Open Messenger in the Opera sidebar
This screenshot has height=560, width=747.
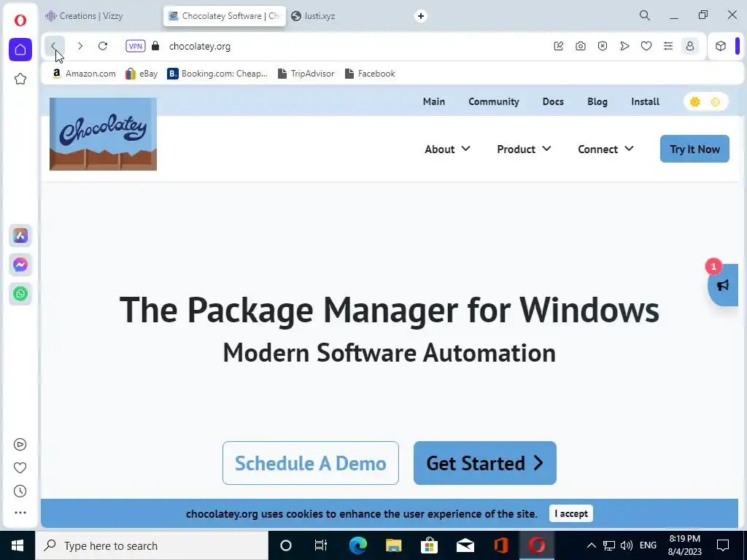pos(20,264)
